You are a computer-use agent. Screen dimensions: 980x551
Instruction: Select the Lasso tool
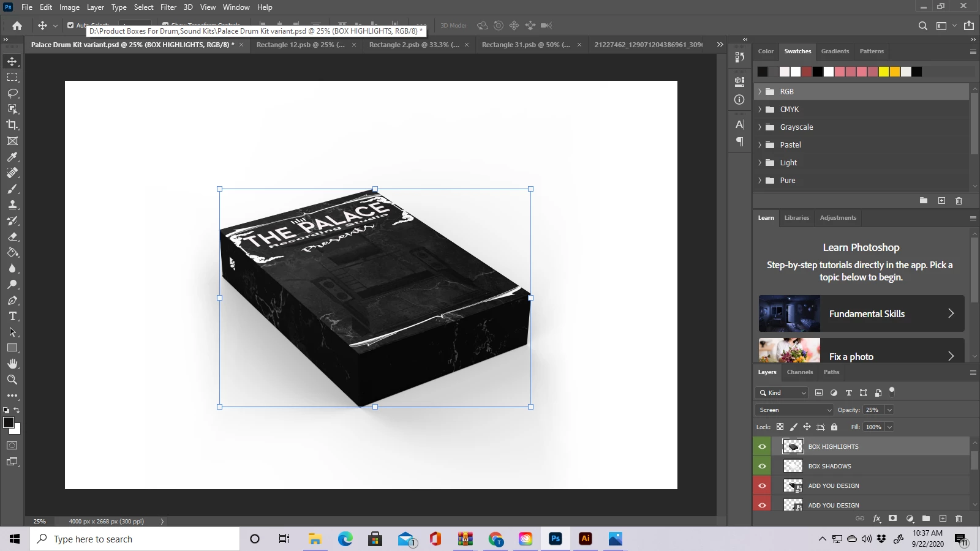point(12,93)
